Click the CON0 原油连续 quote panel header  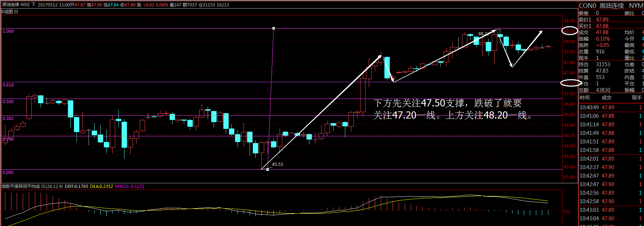pos(601,6)
